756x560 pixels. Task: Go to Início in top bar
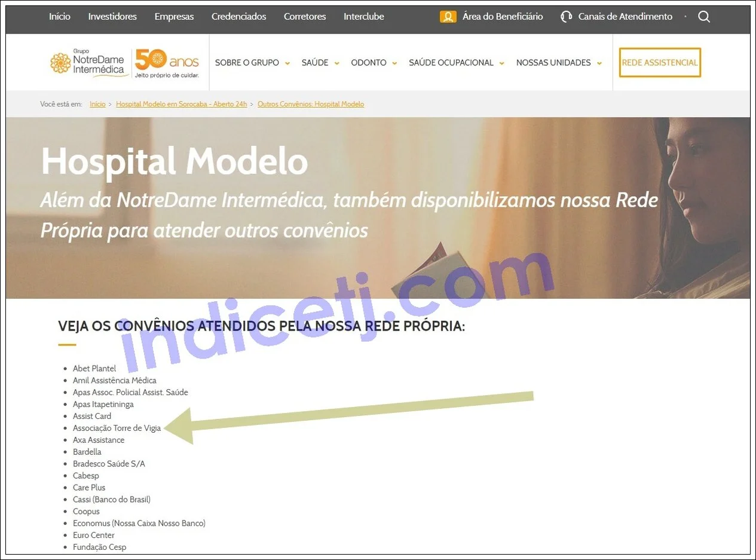pyautogui.click(x=60, y=17)
